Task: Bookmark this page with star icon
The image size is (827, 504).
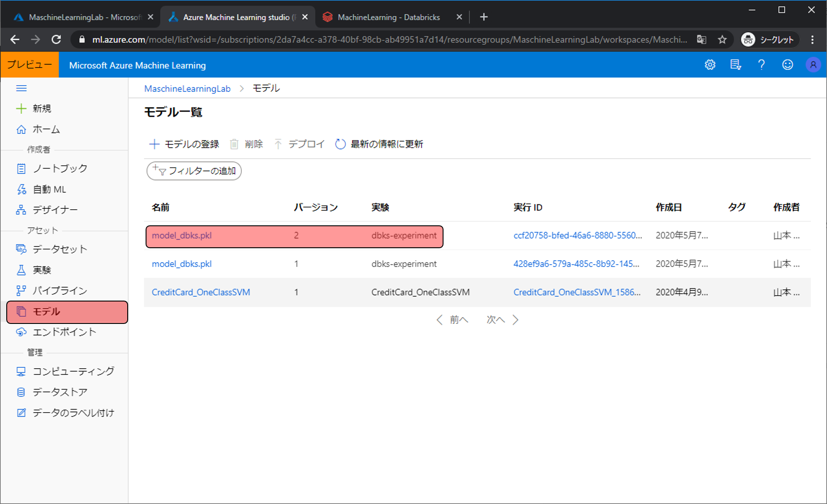Action: (722, 40)
